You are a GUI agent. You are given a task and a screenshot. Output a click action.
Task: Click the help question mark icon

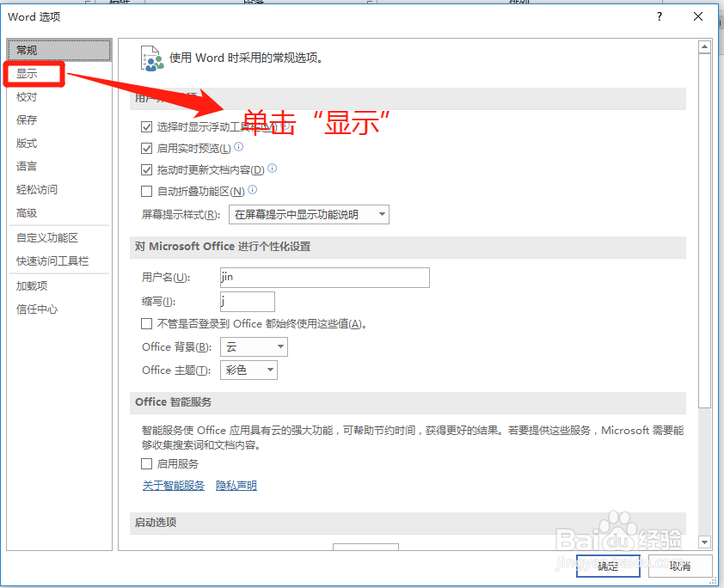660,16
